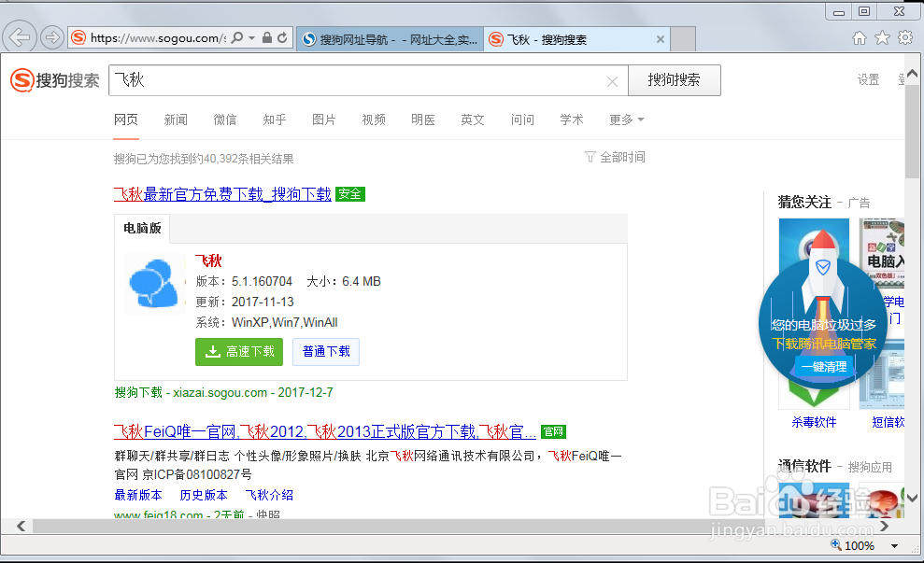Viewport: 924px width, 563px height.
Task: Open the 飞秋最新官方免费下载_搜狗下载 result
Action: tap(222, 194)
